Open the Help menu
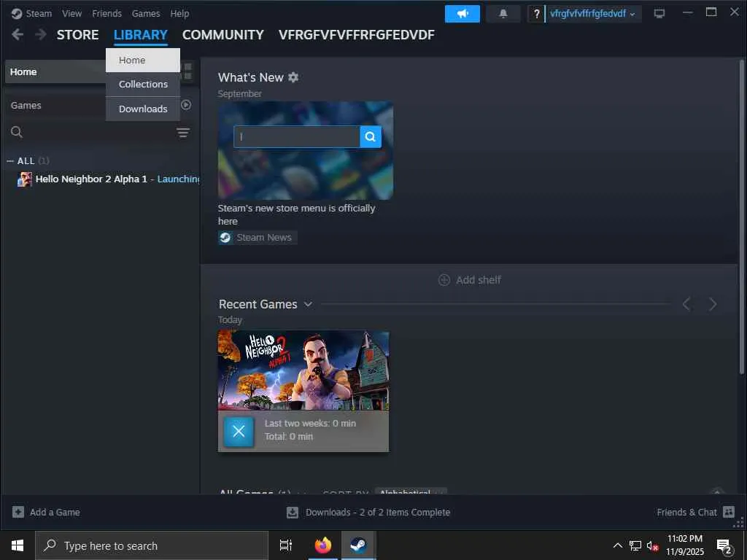The image size is (747, 560). 179,13
